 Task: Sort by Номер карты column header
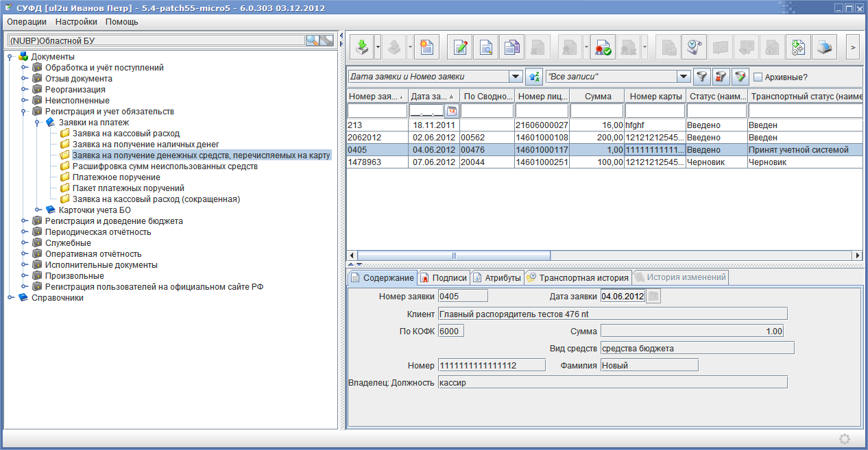click(655, 97)
